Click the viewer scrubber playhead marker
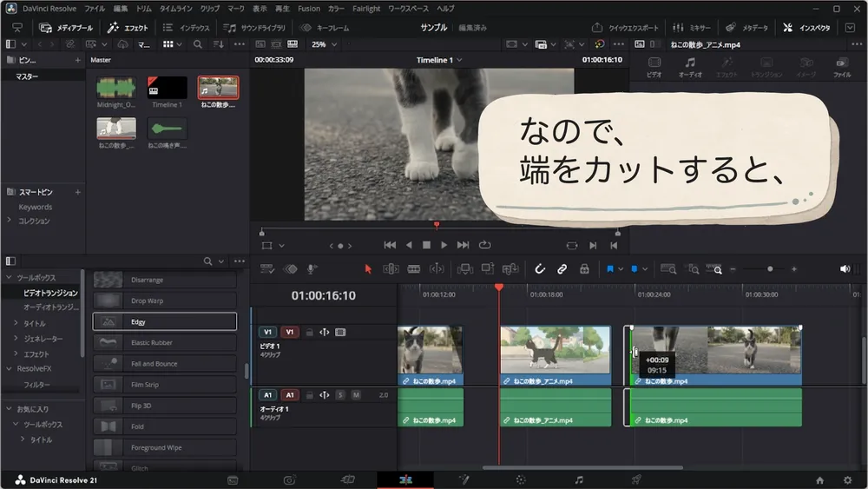 point(437,225)
